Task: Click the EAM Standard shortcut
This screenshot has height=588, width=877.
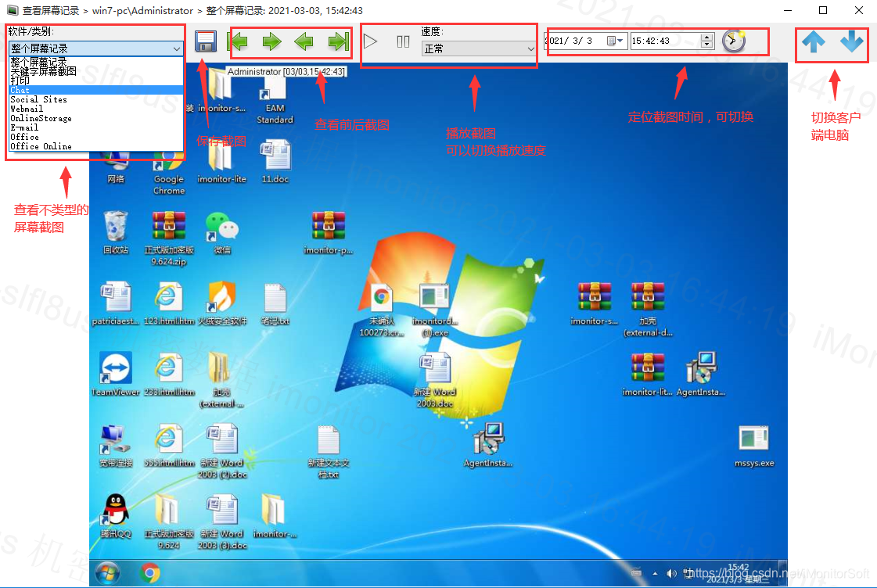Action: point(275,101)
